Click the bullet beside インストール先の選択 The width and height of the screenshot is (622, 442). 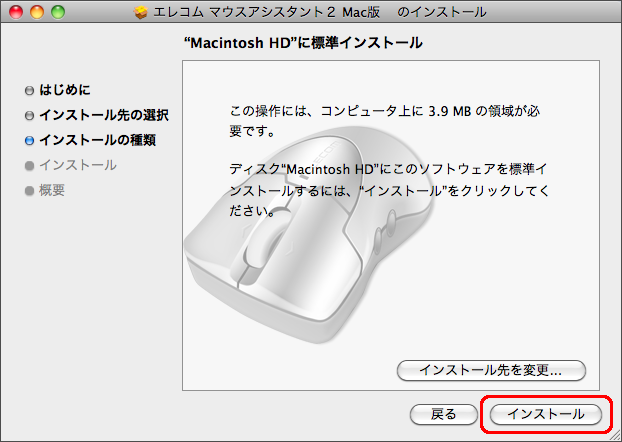[x=29, y=116]
